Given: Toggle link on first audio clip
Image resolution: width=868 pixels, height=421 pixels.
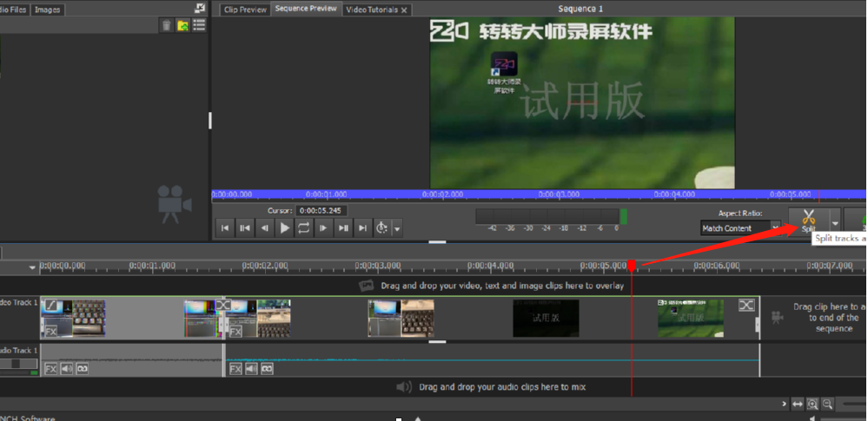Looking at the screenshot, I should pyautogui.click(x=82, y=368).
